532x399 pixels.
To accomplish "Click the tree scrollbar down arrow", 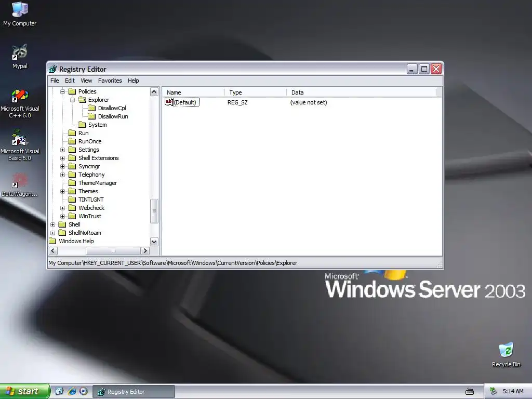I will click(x=154, y=242).
